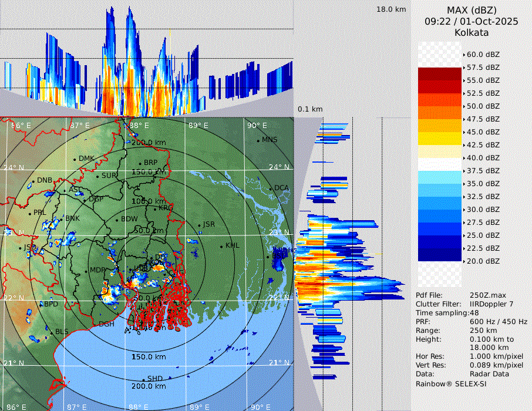This screenshot has height=411, width=532.
Task: Click the 18.0 km height label
Action: (391, 9)
